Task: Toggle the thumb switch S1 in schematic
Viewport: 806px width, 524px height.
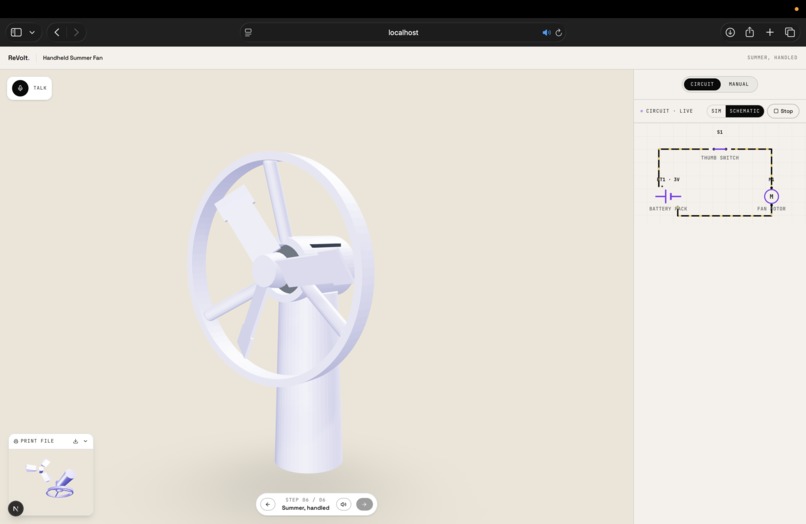Action: point(720,149)
